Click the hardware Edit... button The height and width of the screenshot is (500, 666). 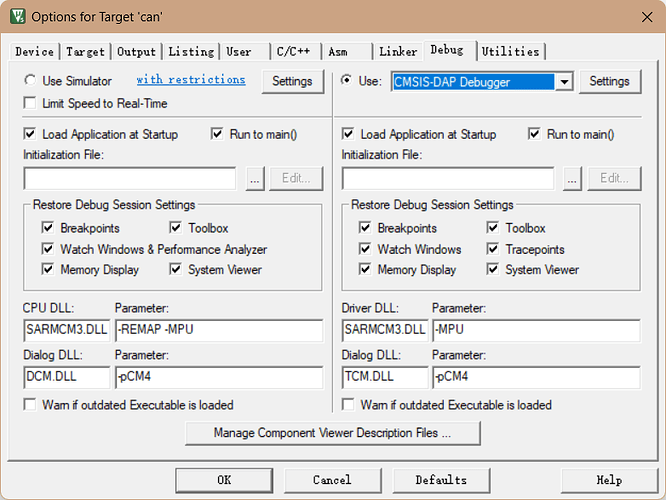point(614,178)
